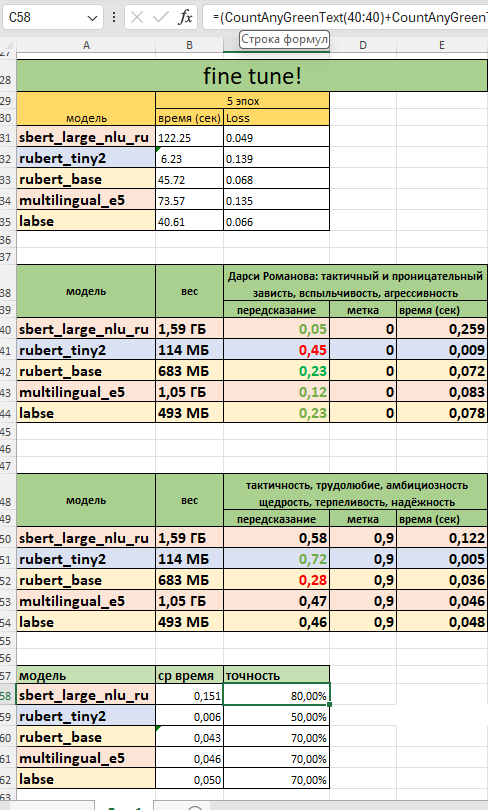
Task: Open the Name Box dropdown arrow
Action: pyautogui.click(x=92, y=18)
